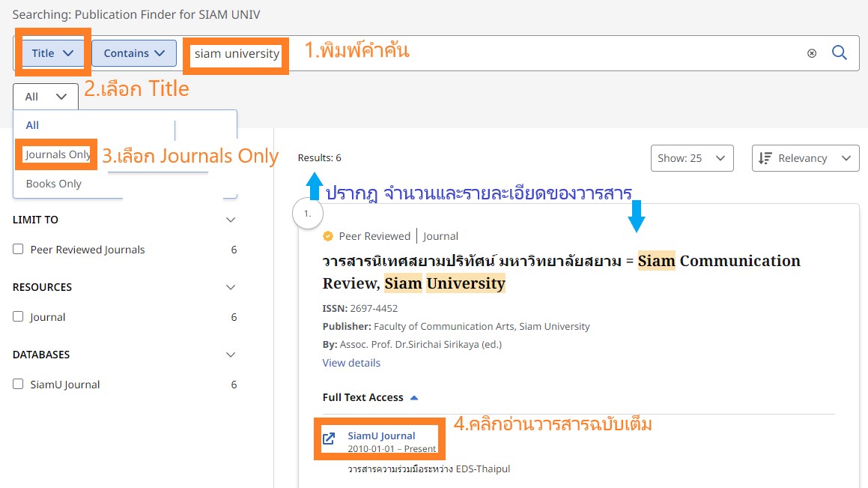Tick the Peer Reviewed Journals checkbox
This screenshot has width=868, height=488.
18,250
